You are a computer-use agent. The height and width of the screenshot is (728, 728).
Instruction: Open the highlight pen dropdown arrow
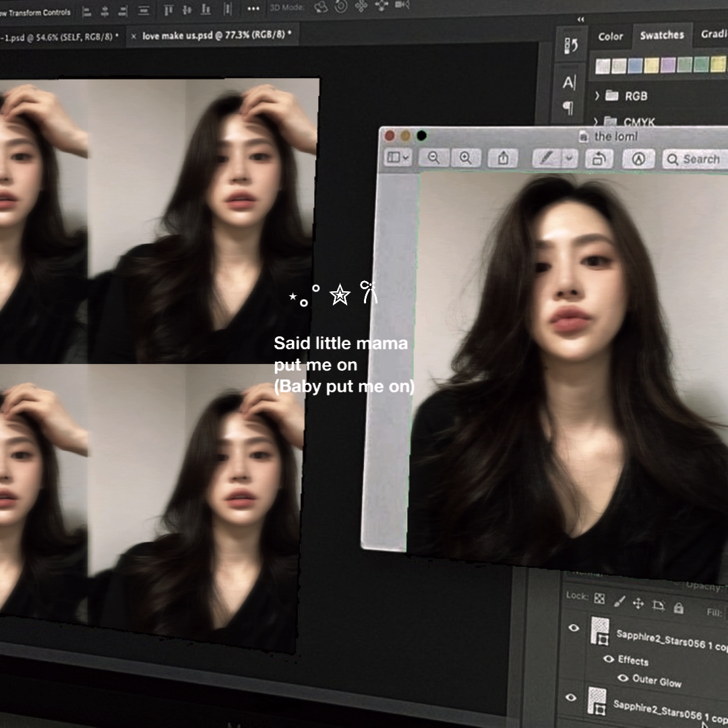point(570,158)
